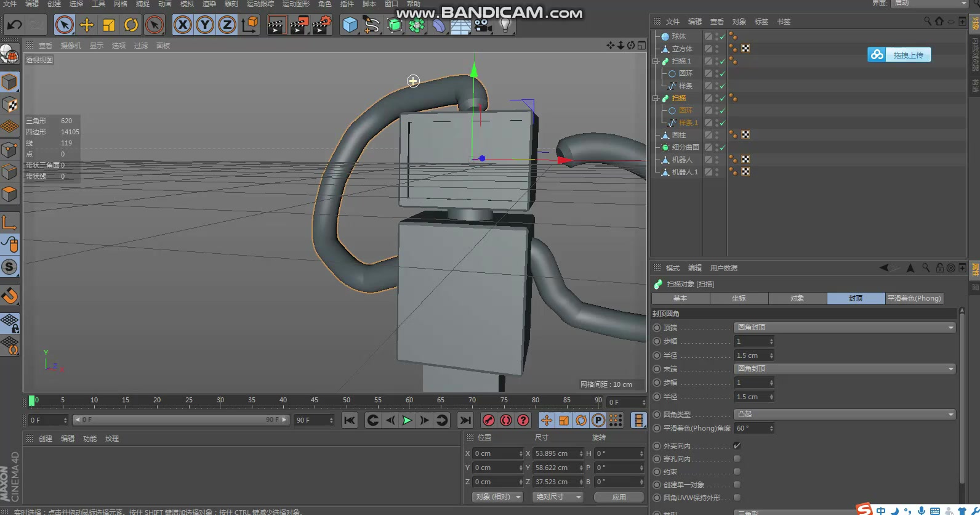Click the camera object icon
Screen dimensions: 980x515
(483, 25)
